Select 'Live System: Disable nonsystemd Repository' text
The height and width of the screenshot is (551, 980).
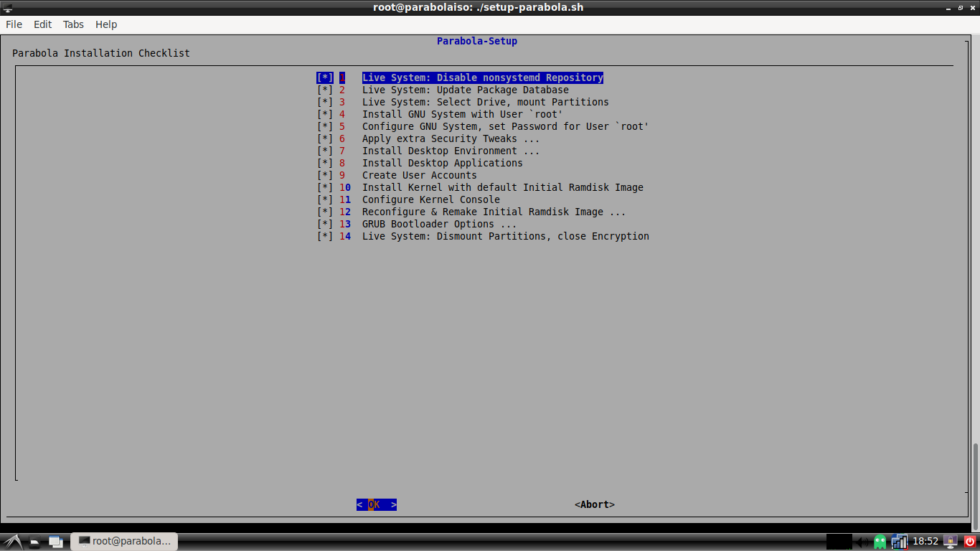coord(483,77)
